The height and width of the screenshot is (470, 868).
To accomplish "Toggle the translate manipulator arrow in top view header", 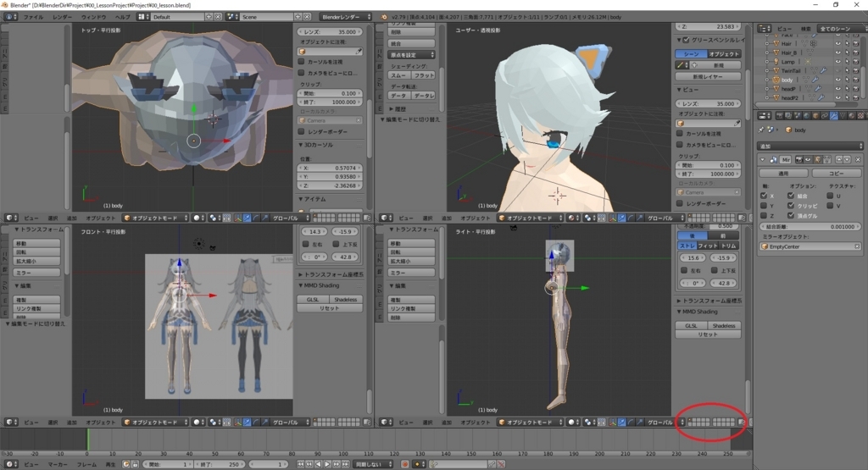I will (247, 218).
